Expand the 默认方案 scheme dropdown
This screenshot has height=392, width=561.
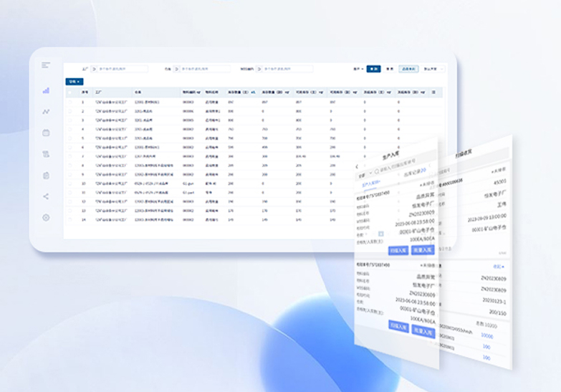coord(435,70)
